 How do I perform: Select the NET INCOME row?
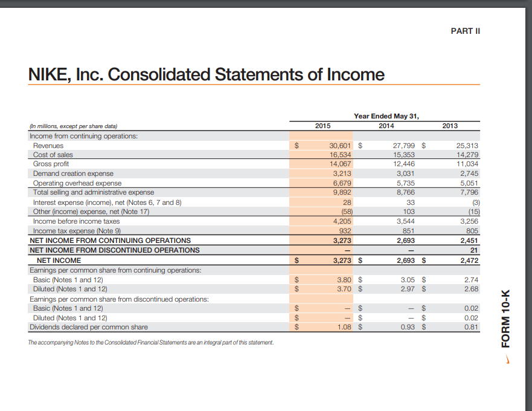click(x=59, y=260)
